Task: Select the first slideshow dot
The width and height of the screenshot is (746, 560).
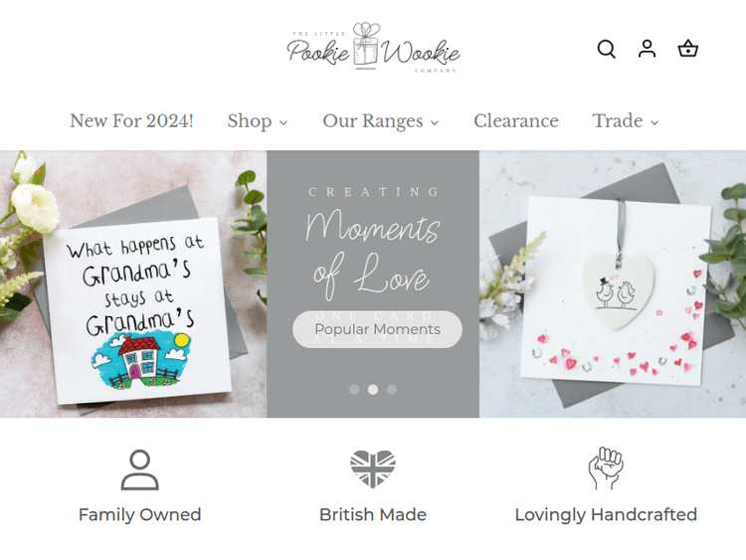Action: pyautogui.click(x=354, y=390)
